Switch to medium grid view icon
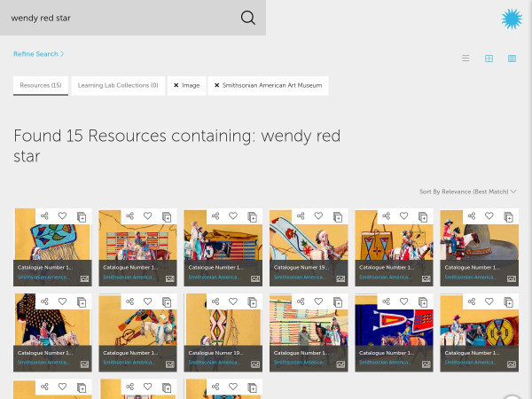532x399 pixels. pos(489,59)
